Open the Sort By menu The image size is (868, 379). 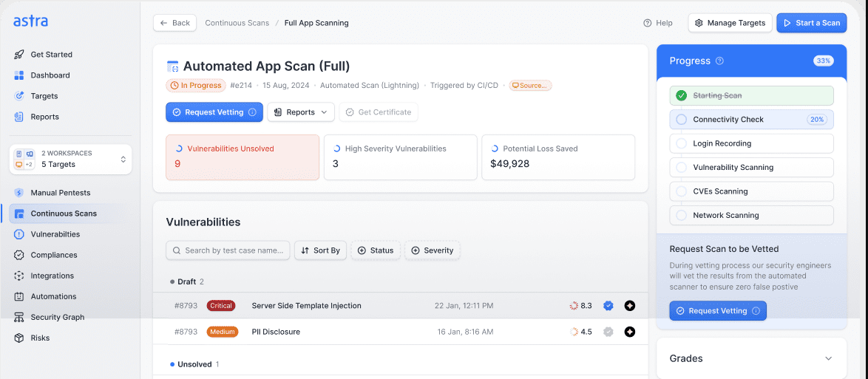click(321, 250)
